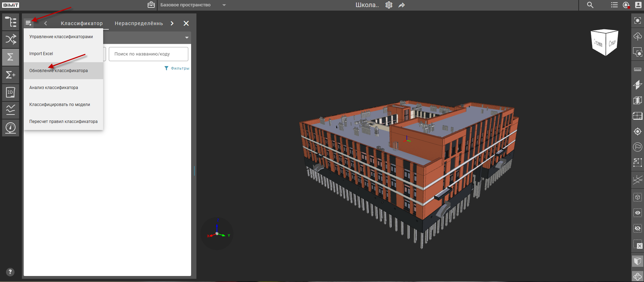The height and width of the screenshot is (282, 644).
Task: Select the Sigma classifier tool
Action: tap(11, 57)
